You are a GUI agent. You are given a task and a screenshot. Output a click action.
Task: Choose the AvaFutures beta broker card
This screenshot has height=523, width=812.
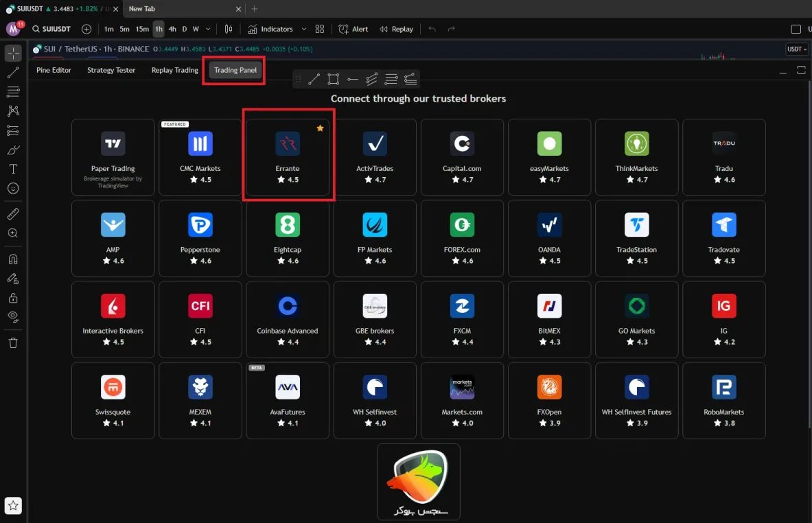(x=288, y=401)
